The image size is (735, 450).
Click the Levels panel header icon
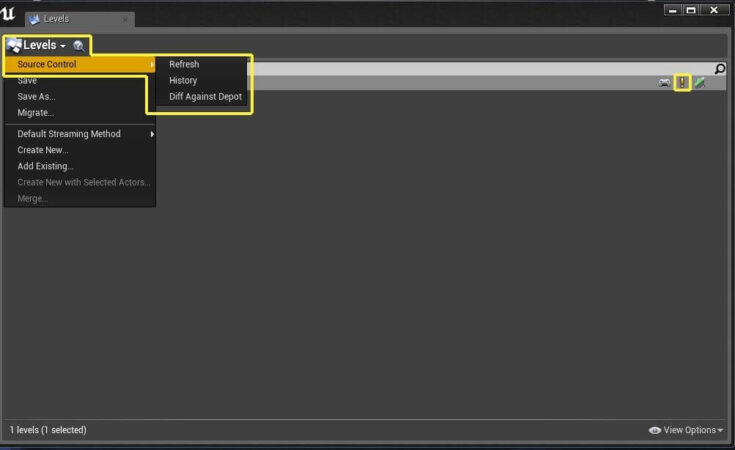[x=14, y=45]
